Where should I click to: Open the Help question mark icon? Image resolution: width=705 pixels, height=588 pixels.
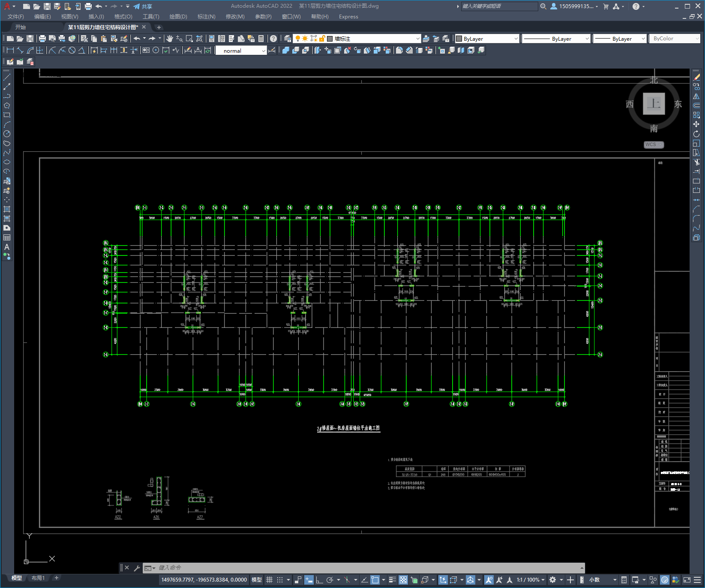click(x=273, y=39)
